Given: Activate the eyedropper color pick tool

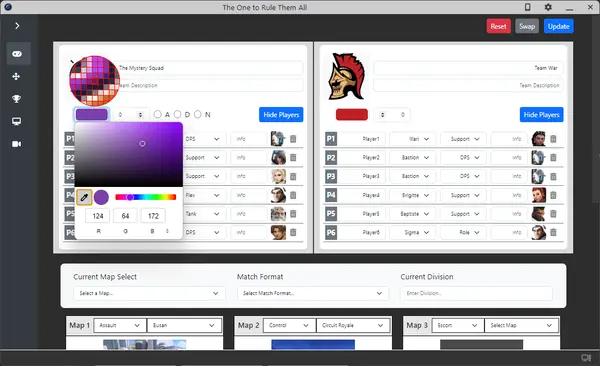Looking at the screenshot, I should tap(84, 198).
